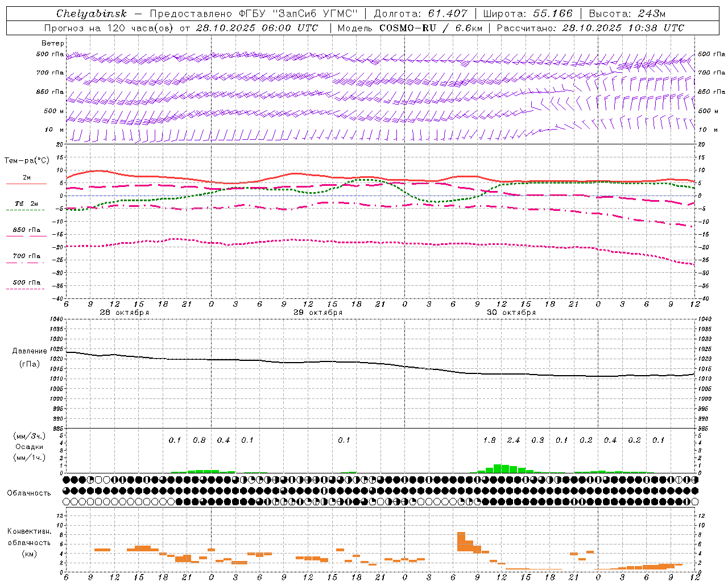Click the Модель COSMO-RU / 6.6км label
This screenshot has width=728, height=582.
[x=410, y=28]
